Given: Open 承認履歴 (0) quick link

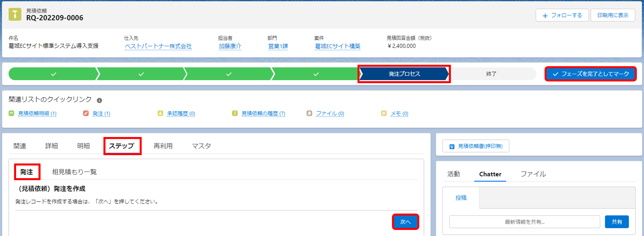Looking at the screenshot, I should click(x=181, y=113).
